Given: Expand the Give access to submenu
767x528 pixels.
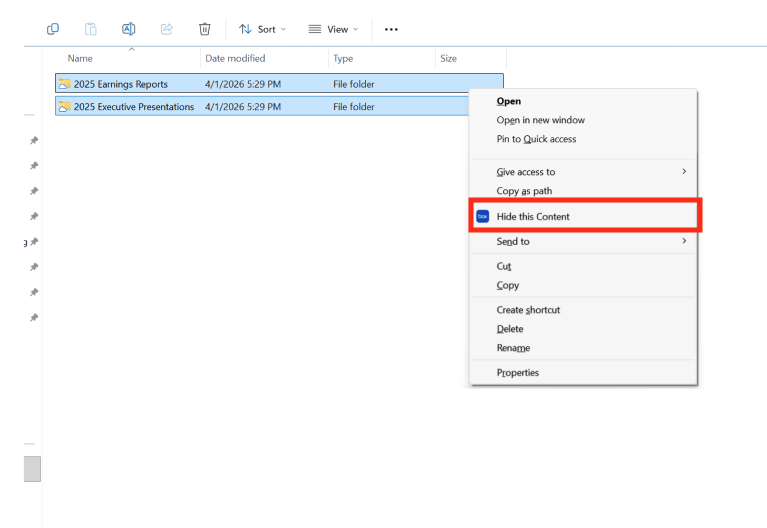Looking at the screenshot, I should [590, 172].
